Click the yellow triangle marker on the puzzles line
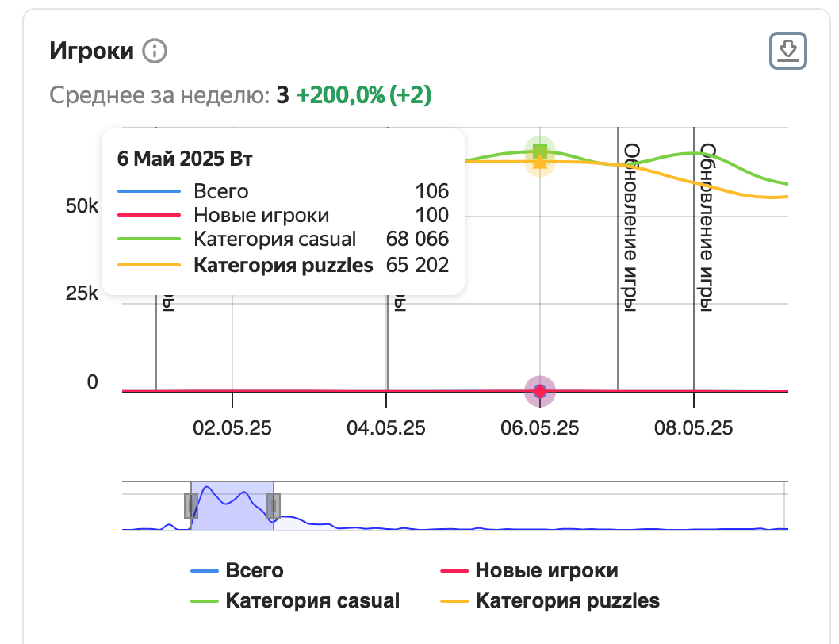This screenshot has width=839, height=644. (x=540, y=163)
